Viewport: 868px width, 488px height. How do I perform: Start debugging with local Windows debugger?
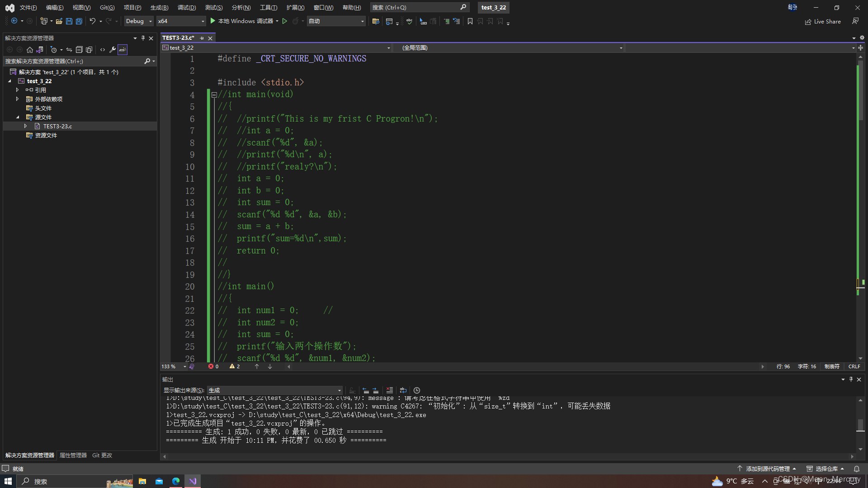pos(243,21)
